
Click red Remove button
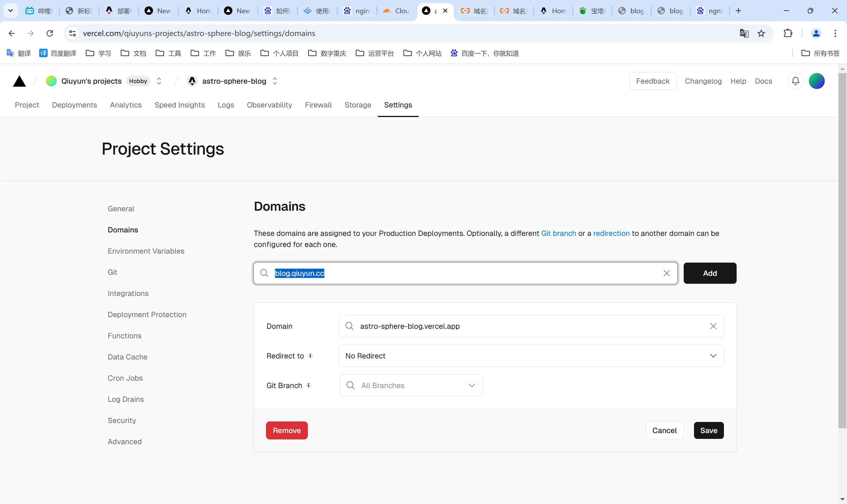tap(287, 430)
